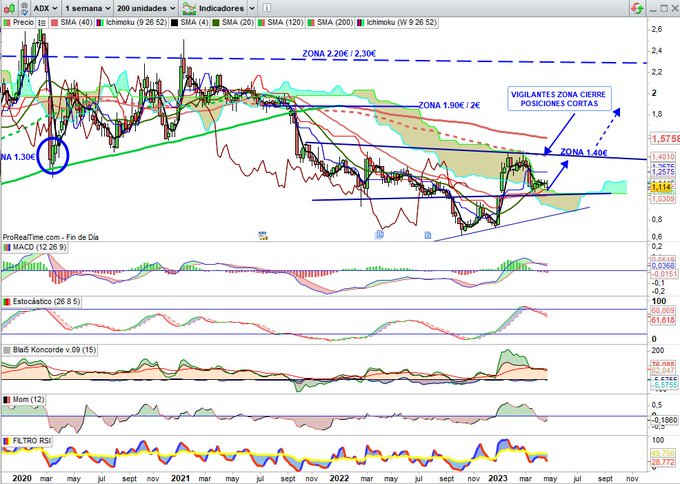Click the candlestick chart icon in top toolbar
680x484 pixels.
pos(9,8)
